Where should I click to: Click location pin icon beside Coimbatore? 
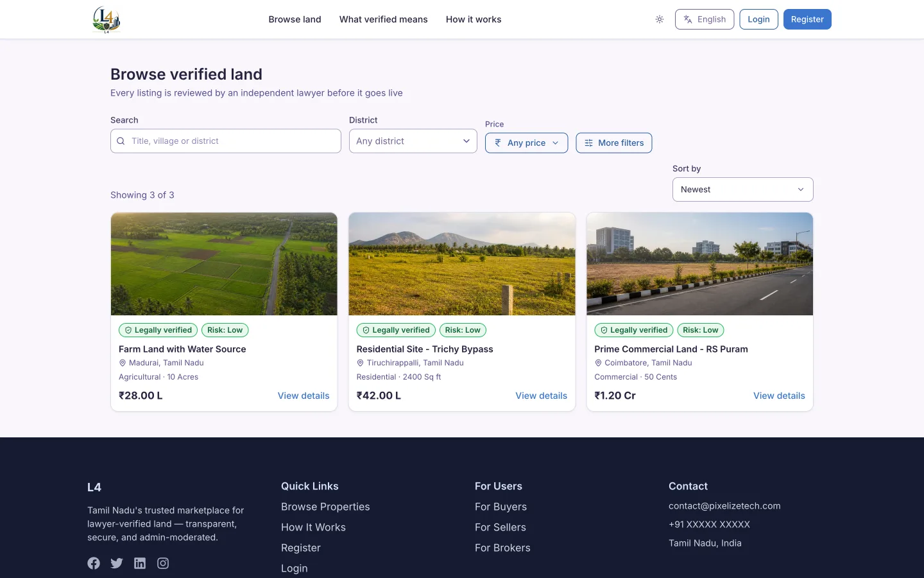point(598,363)
